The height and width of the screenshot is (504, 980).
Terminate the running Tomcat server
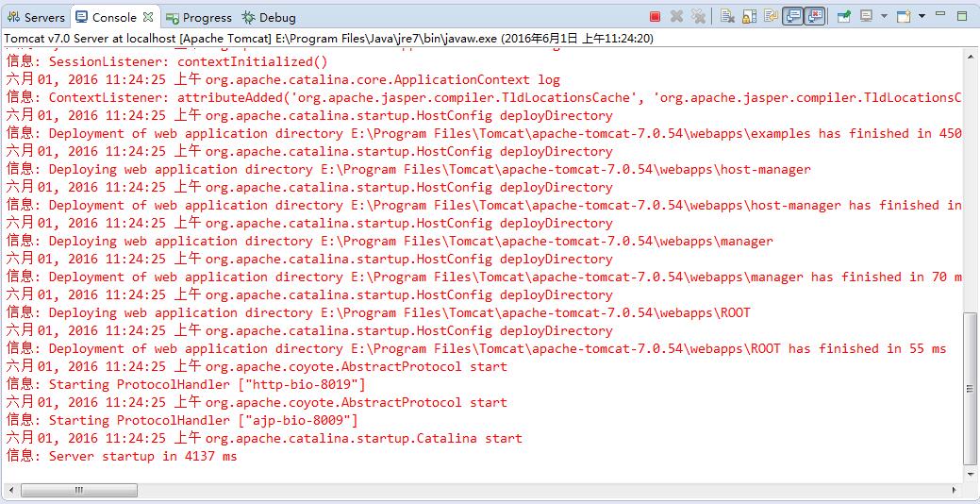655,17
